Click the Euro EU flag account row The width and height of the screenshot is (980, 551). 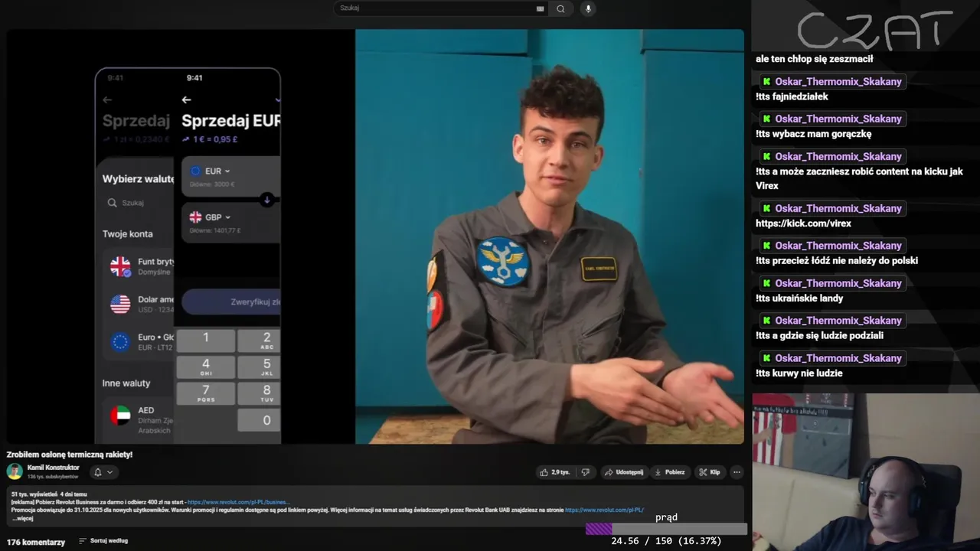[138, 342]
